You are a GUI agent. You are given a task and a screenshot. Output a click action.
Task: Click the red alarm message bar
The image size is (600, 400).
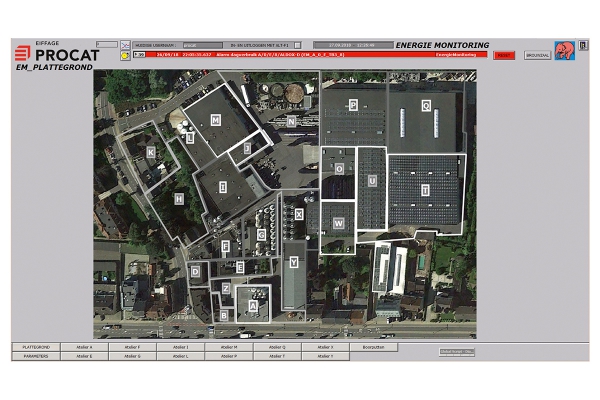pos(316,55)
